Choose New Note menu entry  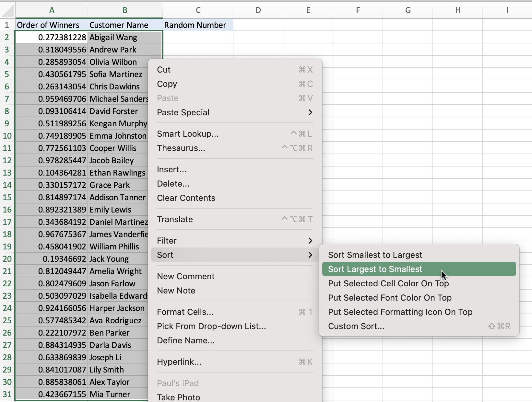coord(235,291)
